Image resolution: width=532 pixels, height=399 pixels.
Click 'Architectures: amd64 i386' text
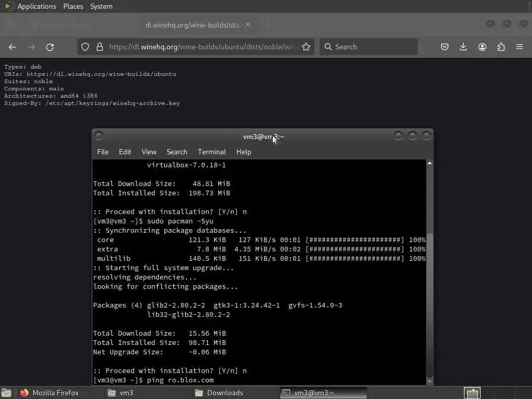50,96
